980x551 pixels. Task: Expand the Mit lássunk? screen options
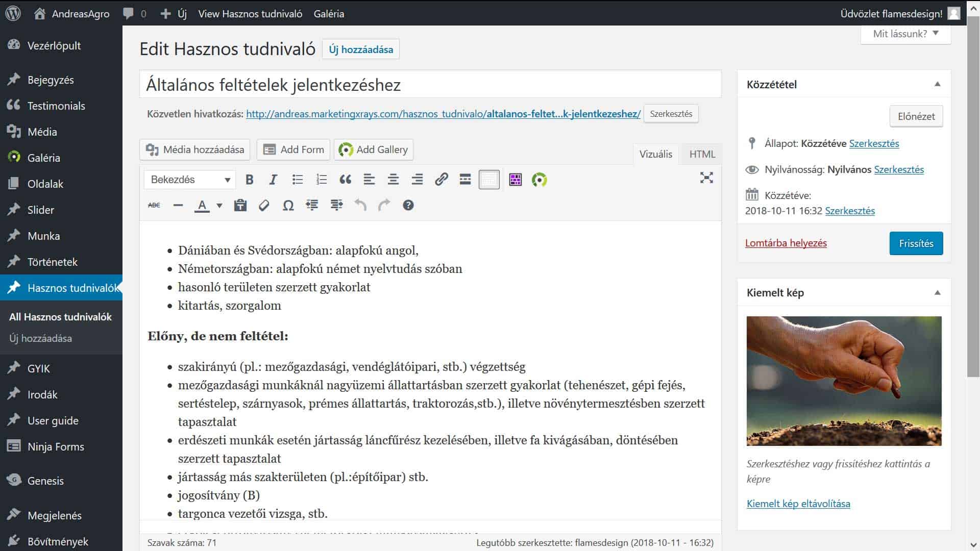(905, 34)
